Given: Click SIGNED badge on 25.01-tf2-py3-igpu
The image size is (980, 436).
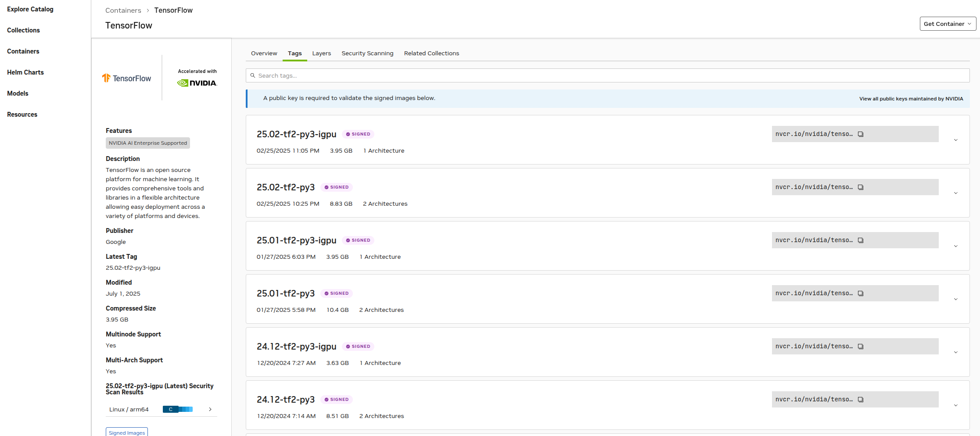Looking at the screenshot, I should coord(358,240).
